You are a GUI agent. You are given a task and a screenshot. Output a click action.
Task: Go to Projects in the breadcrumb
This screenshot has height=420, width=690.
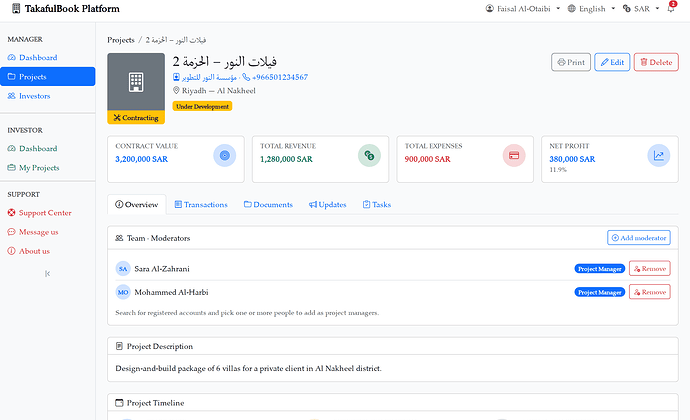(x=121, y=40)
